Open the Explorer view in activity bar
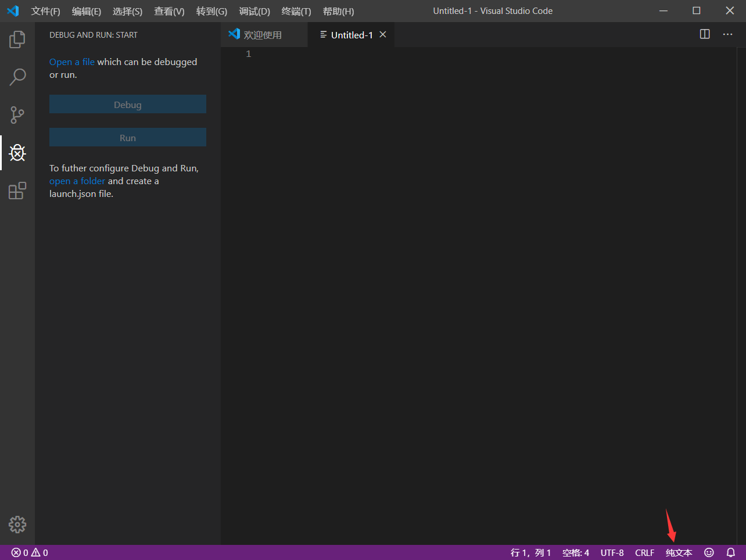The height and width of the screenshot is (560, 746). pos(17,40)
